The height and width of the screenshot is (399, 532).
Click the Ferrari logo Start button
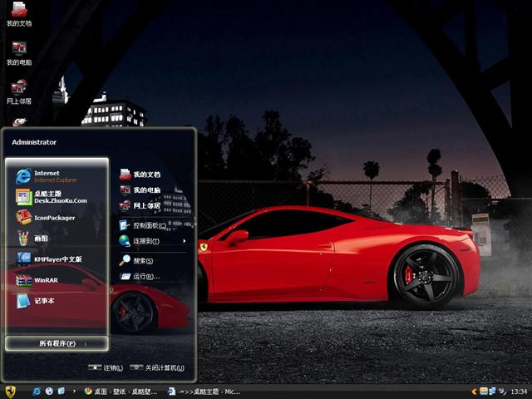pyautogui.click(x=10, y=392)
